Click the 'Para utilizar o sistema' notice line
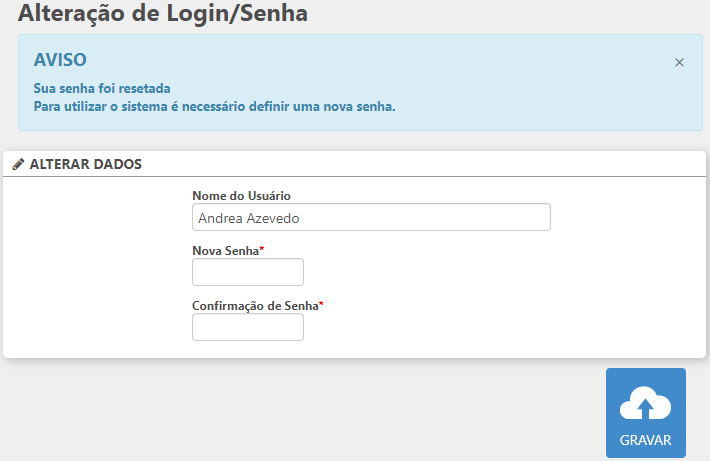The width and height of the screenshot is (710, 461). click(x=214, y=106)
